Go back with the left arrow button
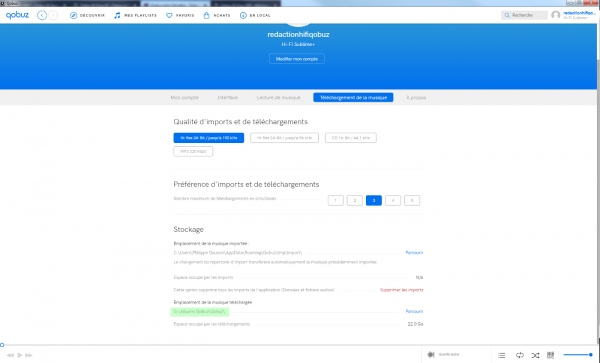This screenshot has width=600, height=363. click(x=42, y=15)
